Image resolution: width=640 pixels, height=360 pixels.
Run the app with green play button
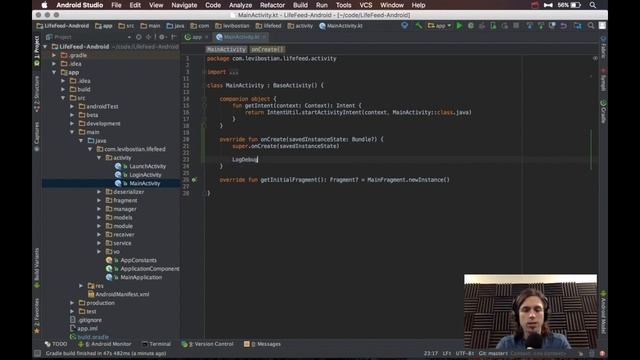pos(459,26)
